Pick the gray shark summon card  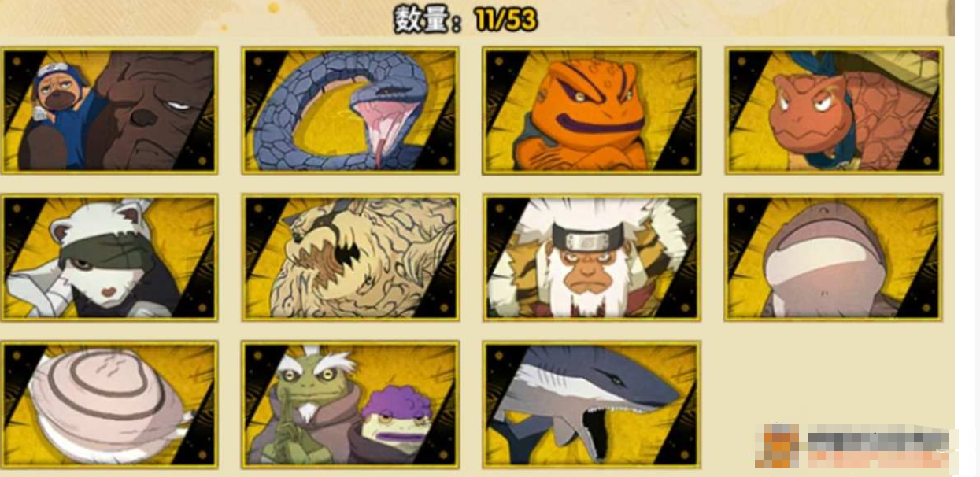click(592, 405)
